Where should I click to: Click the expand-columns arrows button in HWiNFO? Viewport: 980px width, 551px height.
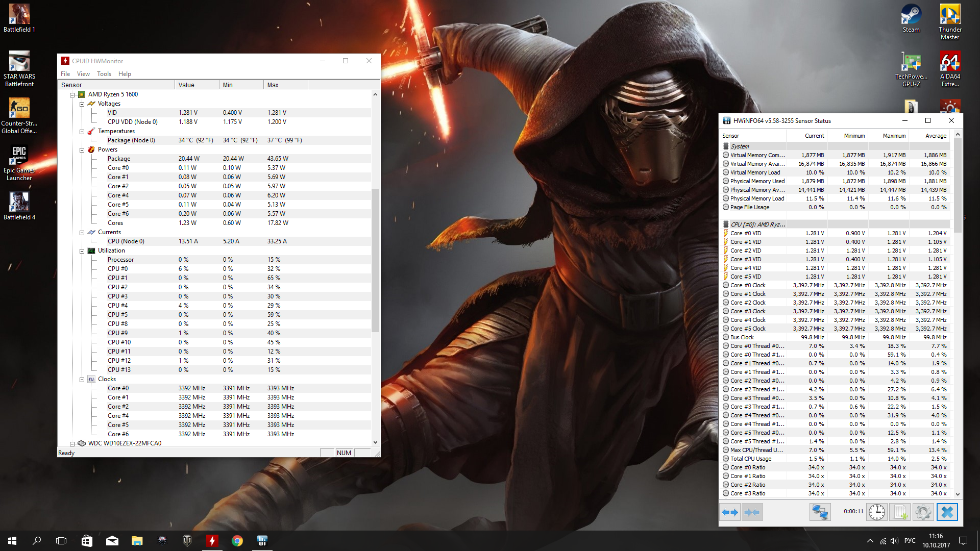730,512
